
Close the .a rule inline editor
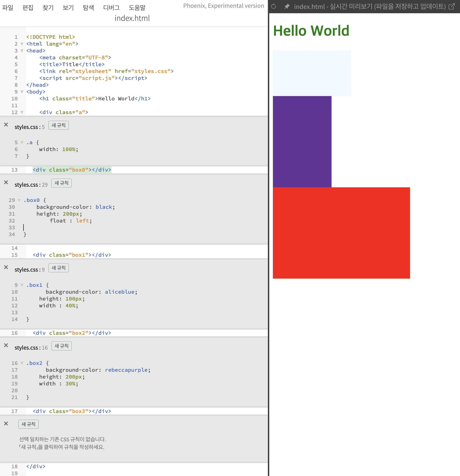pyautogui.click(x=6, y=125)
